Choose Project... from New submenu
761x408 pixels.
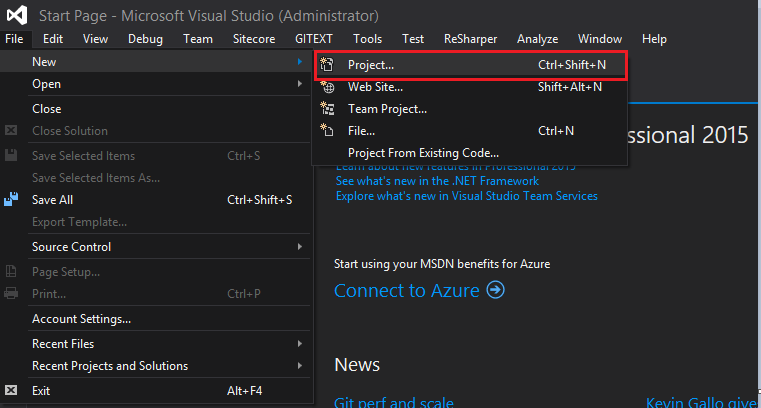coord(471,65)
